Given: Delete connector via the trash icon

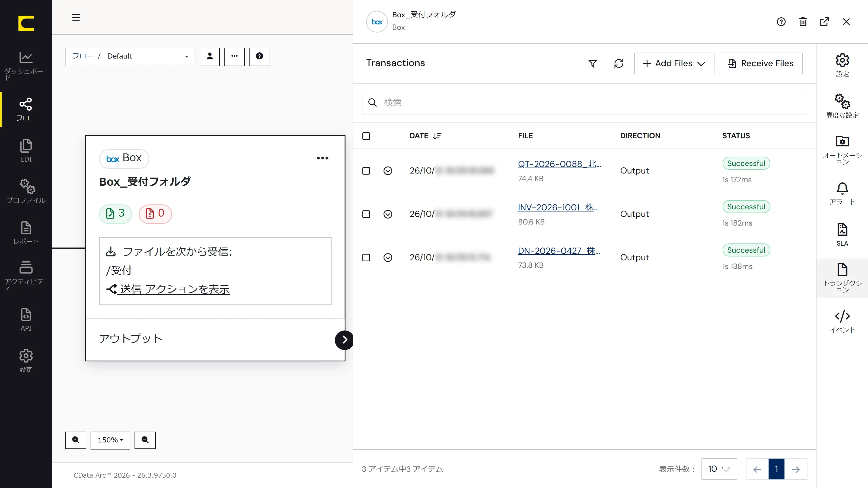Looking at the screenshot, I should (x=803, y=22).
